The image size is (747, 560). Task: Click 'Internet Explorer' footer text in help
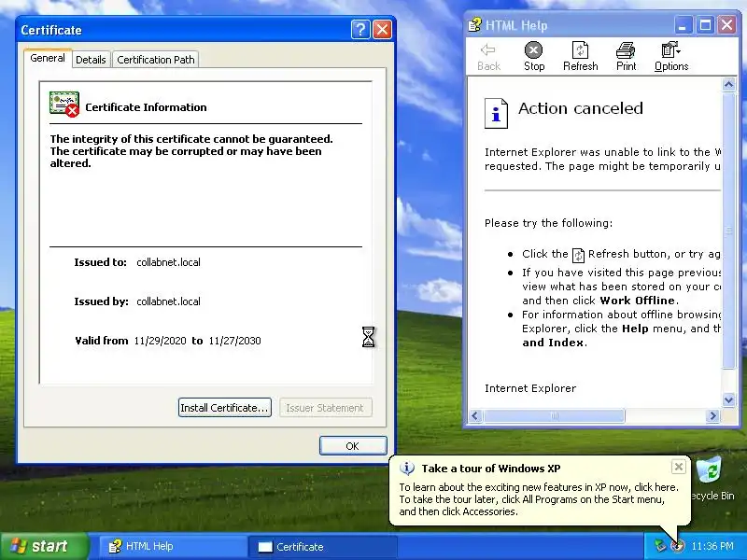pyautogui.click(x=530, y=388)
